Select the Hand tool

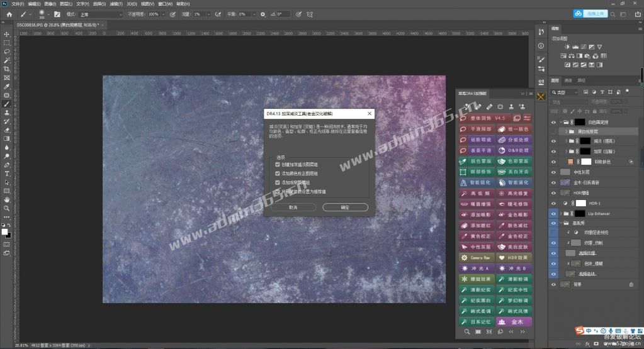[6, 200]
